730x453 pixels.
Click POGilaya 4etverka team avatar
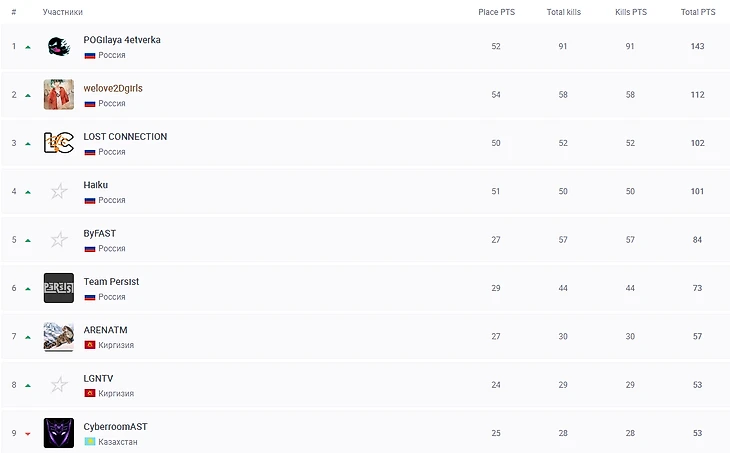pyautogui.click(x=58, y=47)
